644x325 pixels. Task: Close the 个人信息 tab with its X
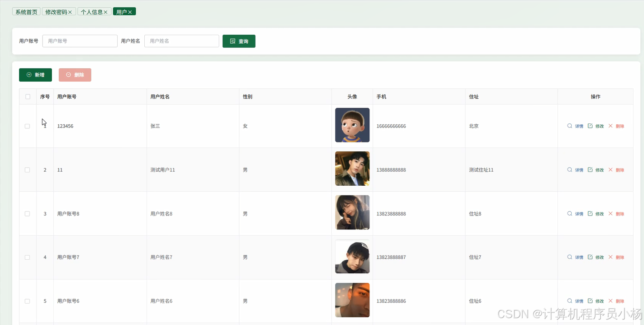pos(106,12)
